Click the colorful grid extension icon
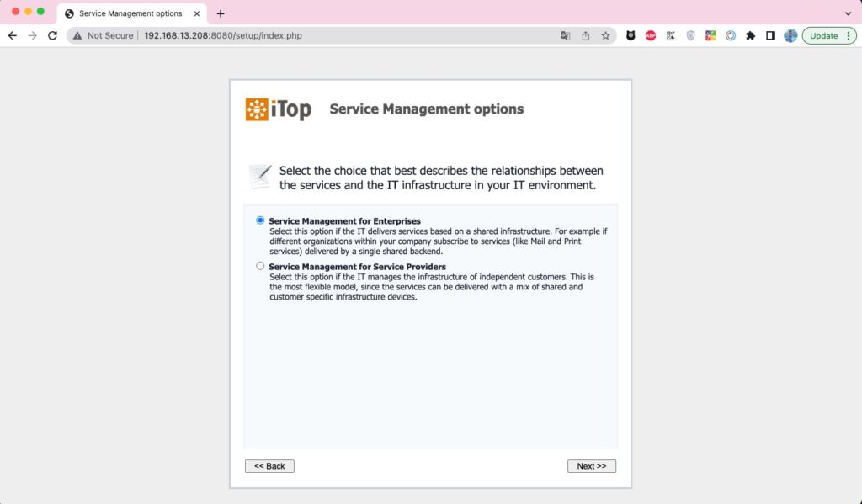The image size is (862, 504). [x=710, y=35]
